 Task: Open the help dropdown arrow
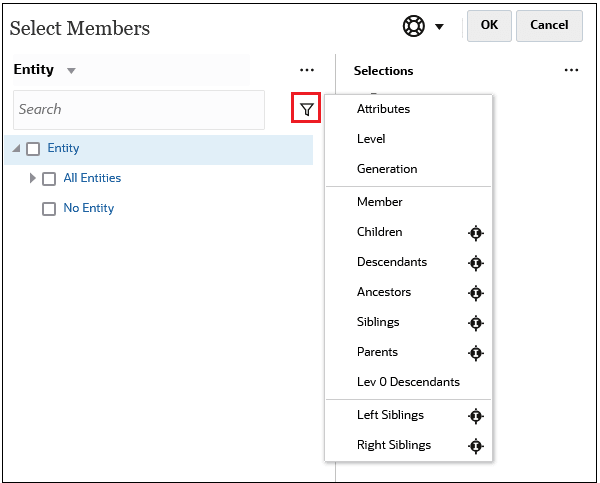(440, 27)
